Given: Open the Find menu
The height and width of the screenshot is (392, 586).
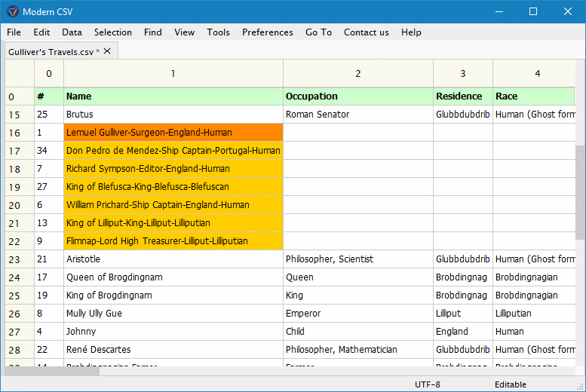Looking at the screenshot, I should [x=153, y=32].
